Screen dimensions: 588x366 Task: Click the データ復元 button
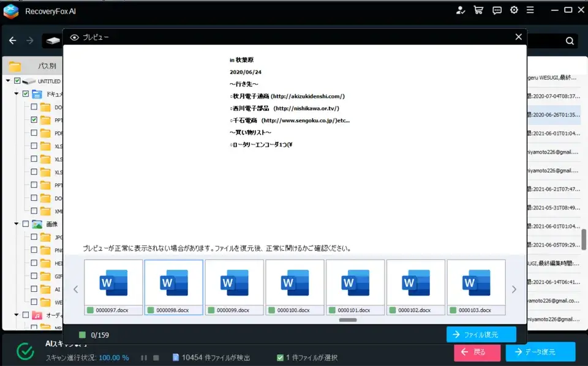tap(540, 352)
